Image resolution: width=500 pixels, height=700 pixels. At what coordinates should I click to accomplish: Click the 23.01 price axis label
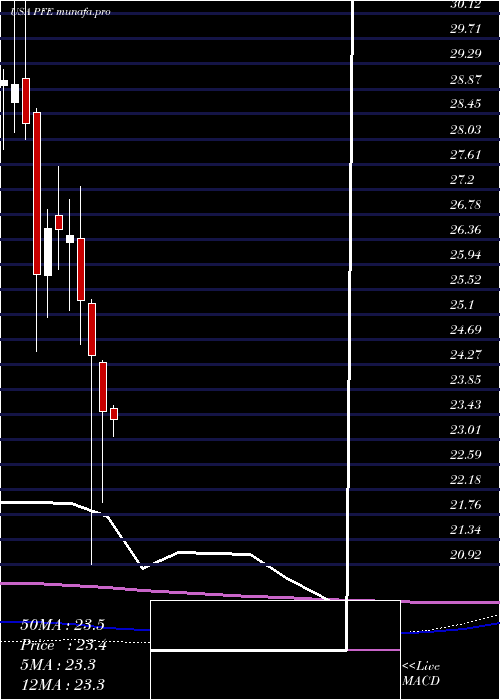coord(466,429)
